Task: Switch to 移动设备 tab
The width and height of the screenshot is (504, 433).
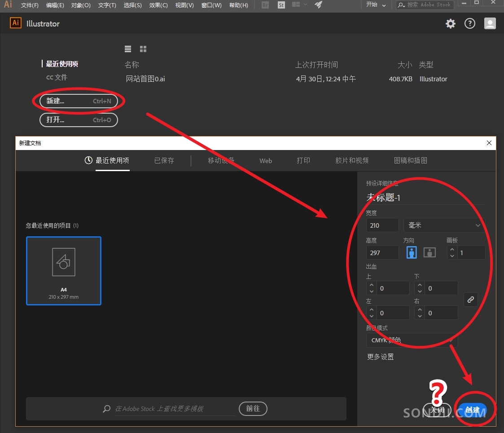Action: [x=221, y=160]
